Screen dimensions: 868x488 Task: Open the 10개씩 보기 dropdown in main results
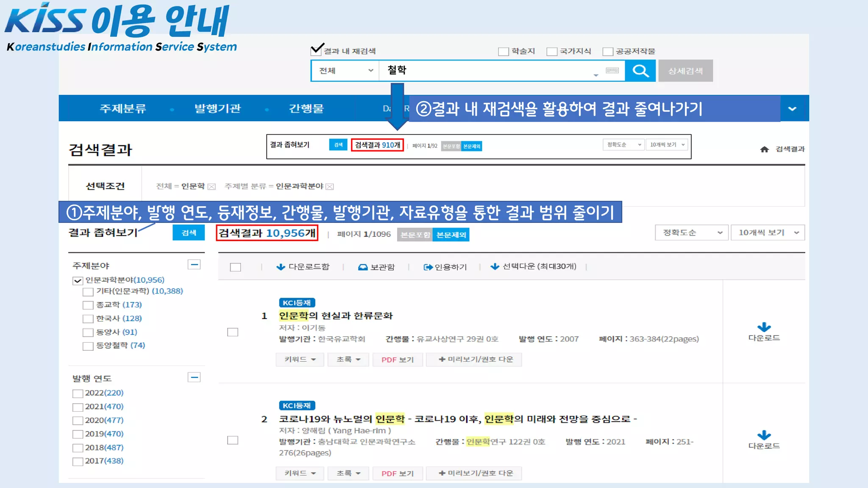[768, 233]
